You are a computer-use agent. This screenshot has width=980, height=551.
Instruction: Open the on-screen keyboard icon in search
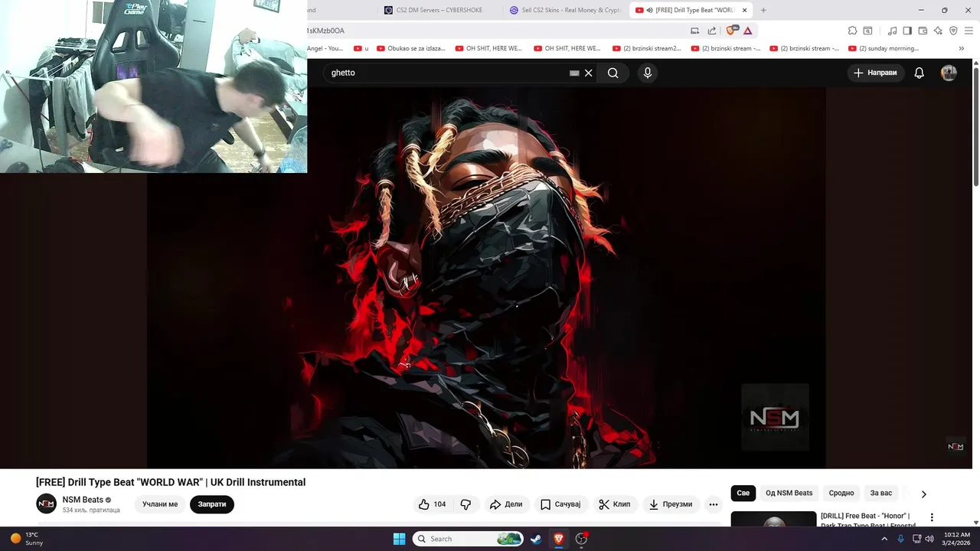point(574,73)
